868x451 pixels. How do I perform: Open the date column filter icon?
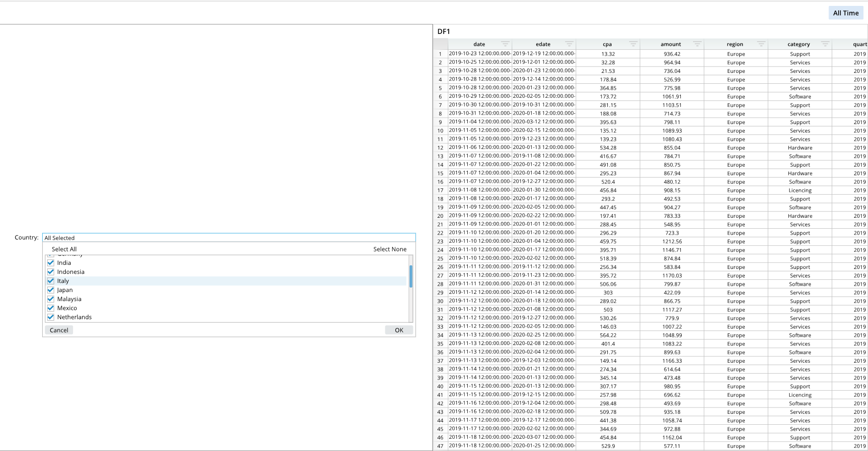point(505,44)
